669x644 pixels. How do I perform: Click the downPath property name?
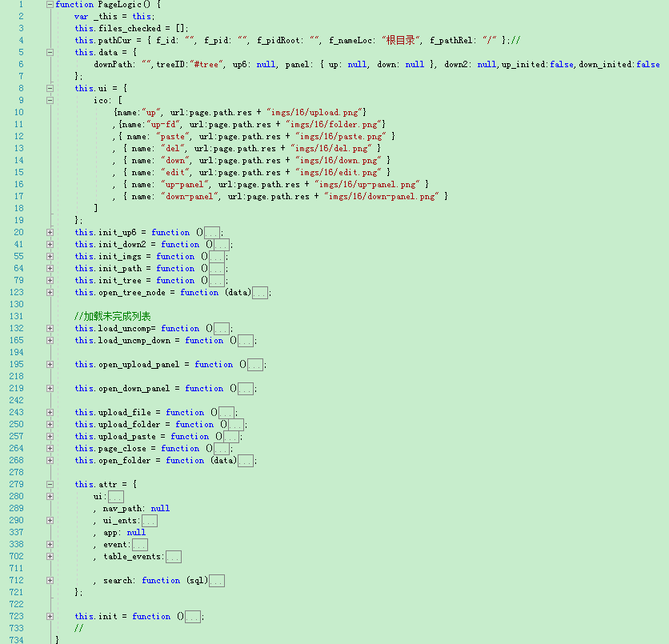113,64
